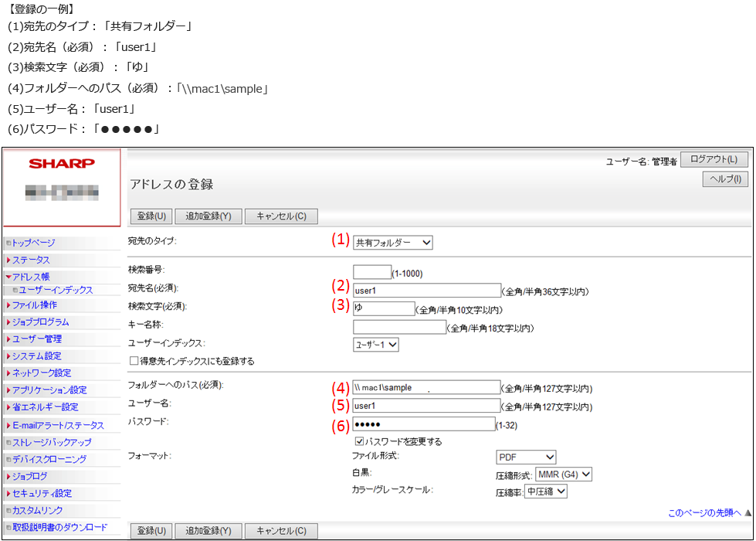Open the 宛先のタイプ dropdown
756x541 pixels.
click(x=392, y=243)
